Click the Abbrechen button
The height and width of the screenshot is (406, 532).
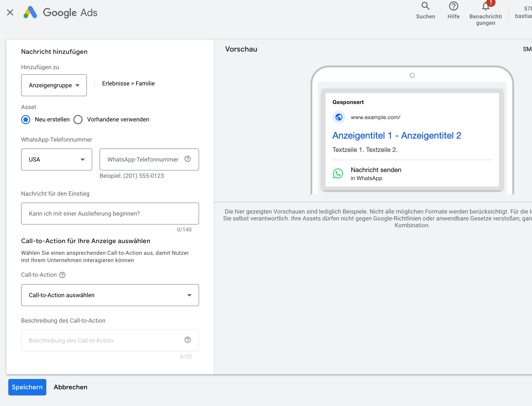(x=70, y=387)
